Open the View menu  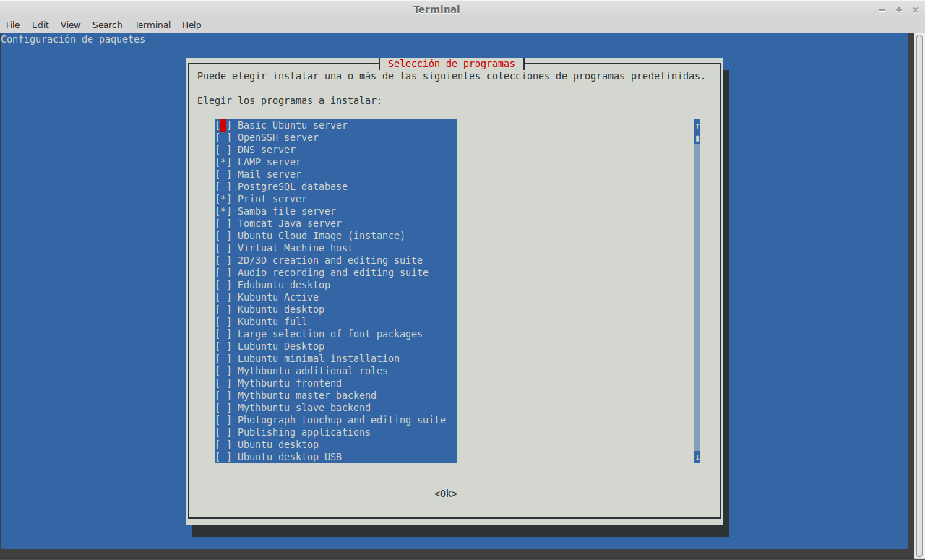tap(71, 25)
